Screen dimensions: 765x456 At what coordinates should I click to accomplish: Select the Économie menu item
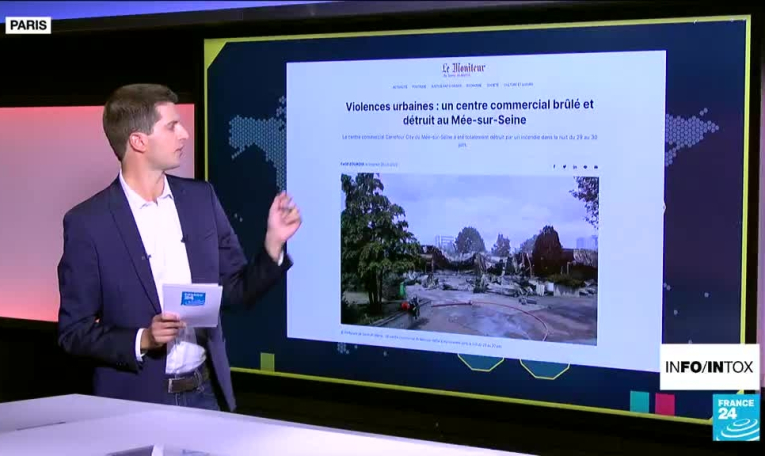[x=473, y=85]
